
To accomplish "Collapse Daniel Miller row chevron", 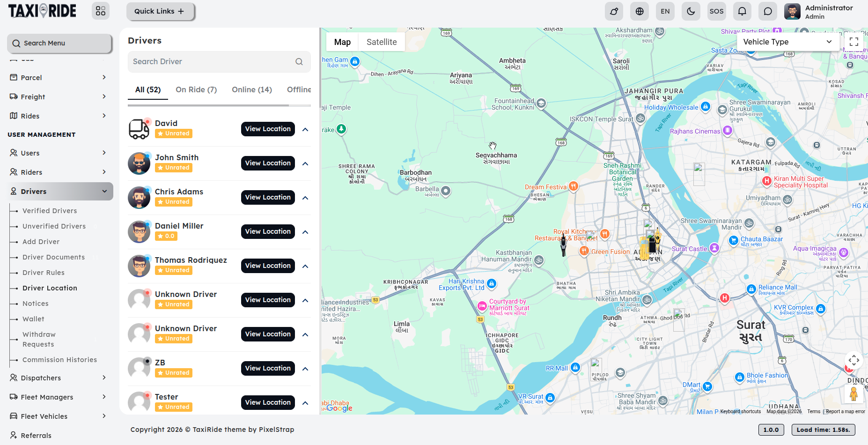I will point(305,232).
